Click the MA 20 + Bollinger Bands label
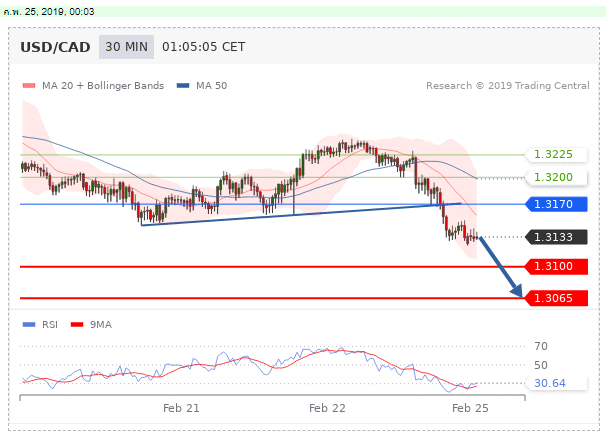 [103, 85]
